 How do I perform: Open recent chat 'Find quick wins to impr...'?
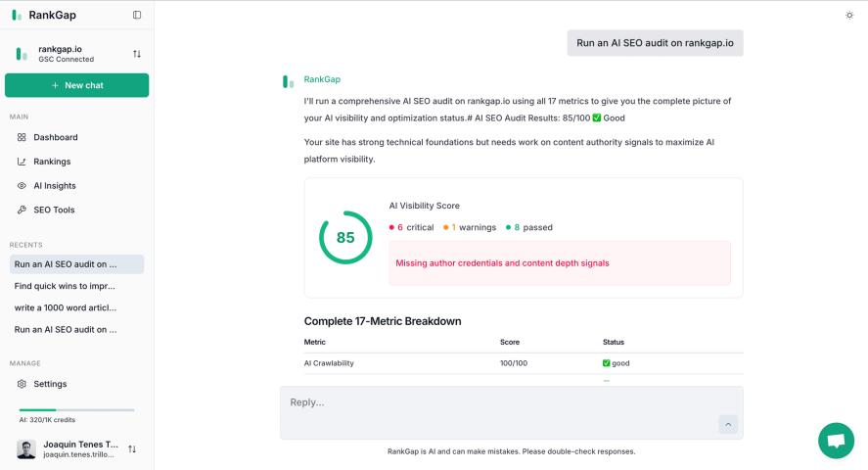click(65, 286)
